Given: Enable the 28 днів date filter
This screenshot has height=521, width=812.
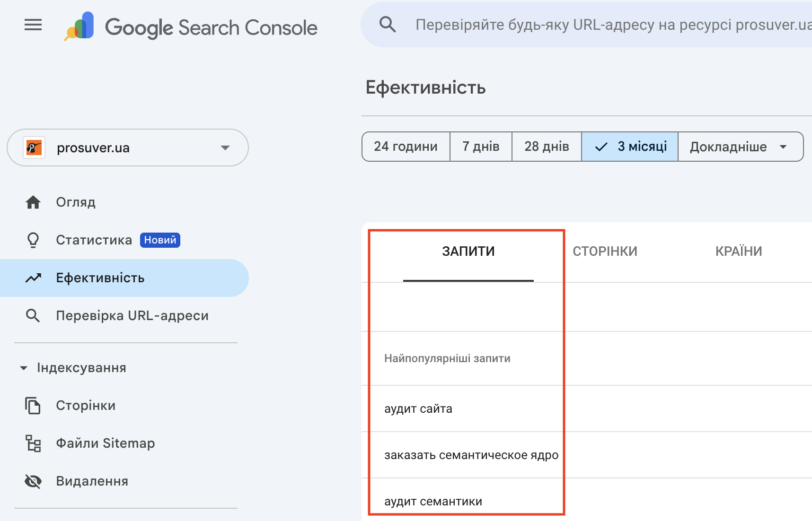Looking at the screenshot, I should click(547, 147).
